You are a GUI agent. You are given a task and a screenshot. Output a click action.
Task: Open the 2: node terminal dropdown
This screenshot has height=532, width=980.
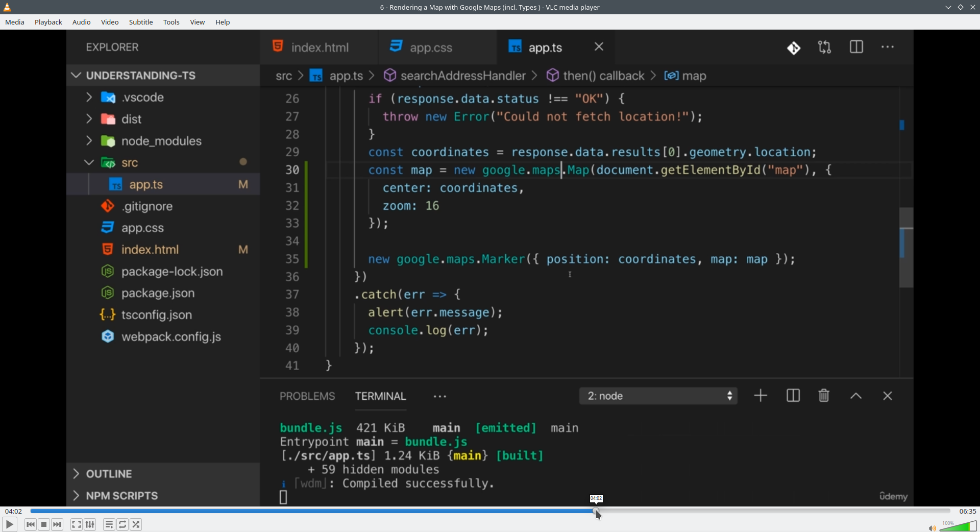(x=658, y=396)
